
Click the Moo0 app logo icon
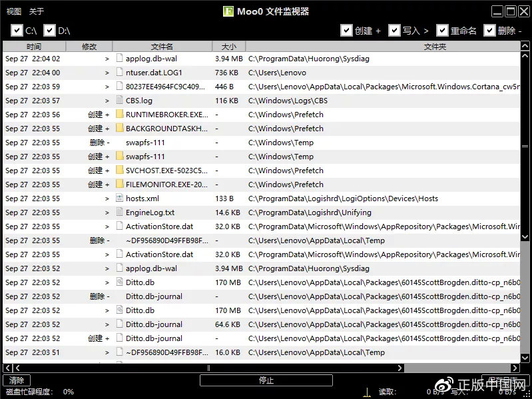click(228, 11)
